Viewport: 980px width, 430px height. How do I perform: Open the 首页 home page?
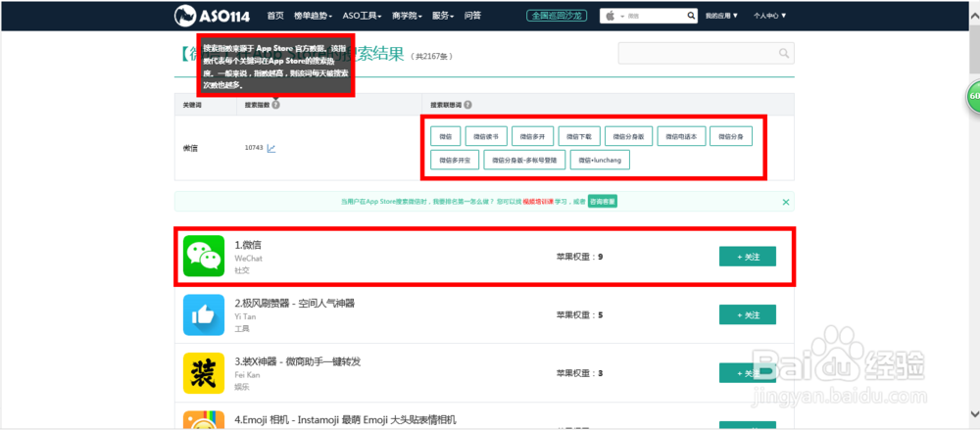[x=275, y=16]
